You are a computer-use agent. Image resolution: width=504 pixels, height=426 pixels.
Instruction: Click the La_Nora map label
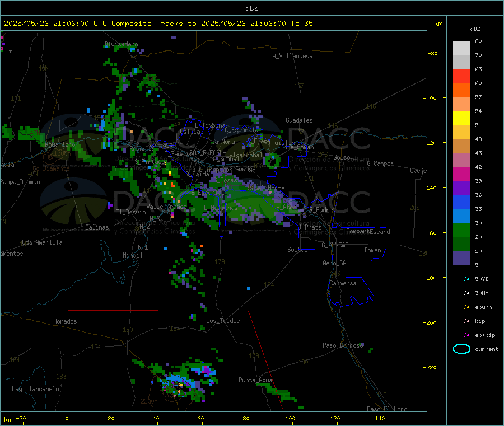[x=223, y=142]
